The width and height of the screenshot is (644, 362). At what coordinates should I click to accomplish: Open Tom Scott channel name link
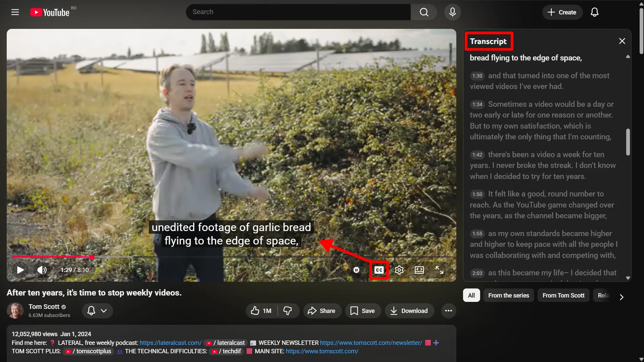pos(44,307)
